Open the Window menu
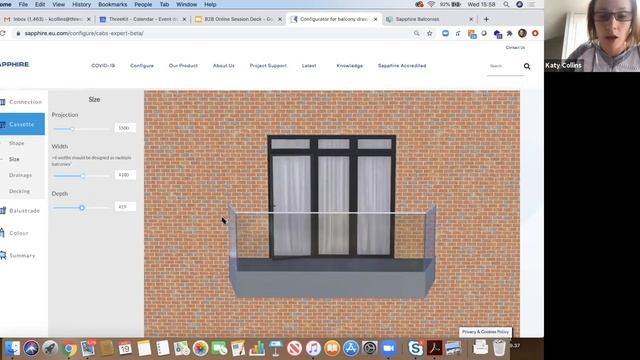This screenshot has height=360, width=640. coord(187,4)
